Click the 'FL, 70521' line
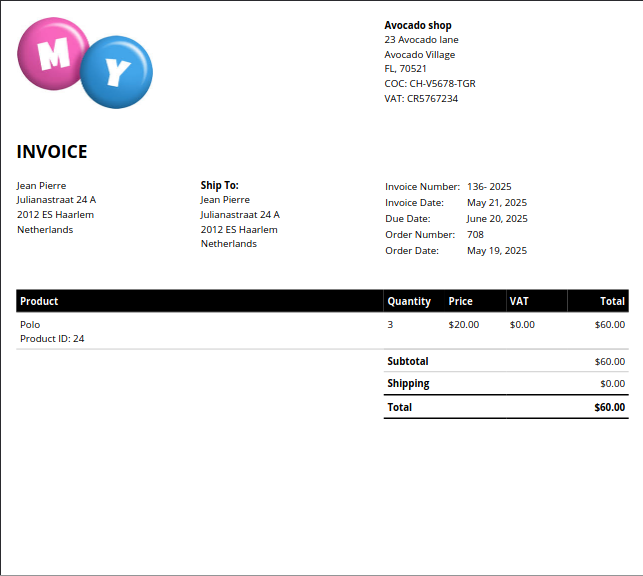Viewport: 643px width, 576px height. 405,69
